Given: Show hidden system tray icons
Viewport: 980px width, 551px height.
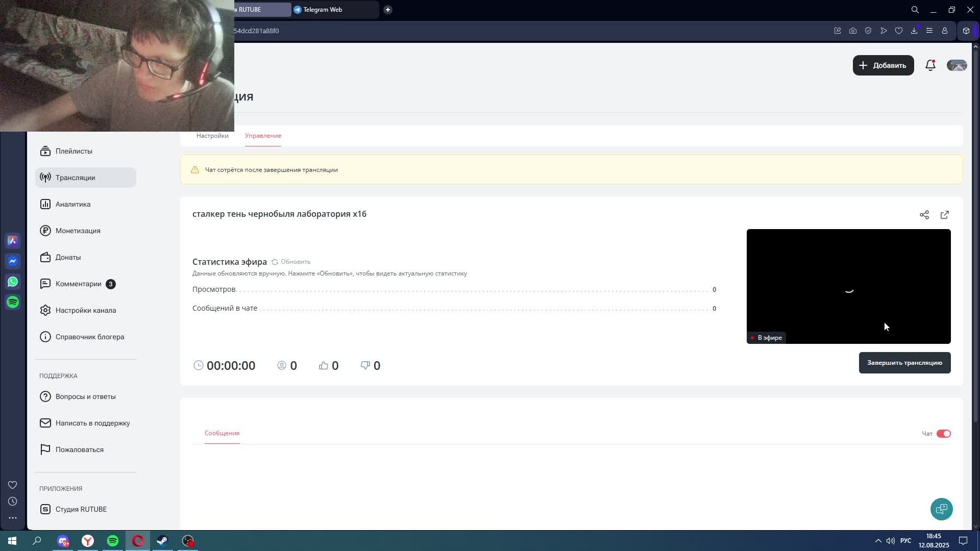Looking at the screenshot, I should 878,541.
